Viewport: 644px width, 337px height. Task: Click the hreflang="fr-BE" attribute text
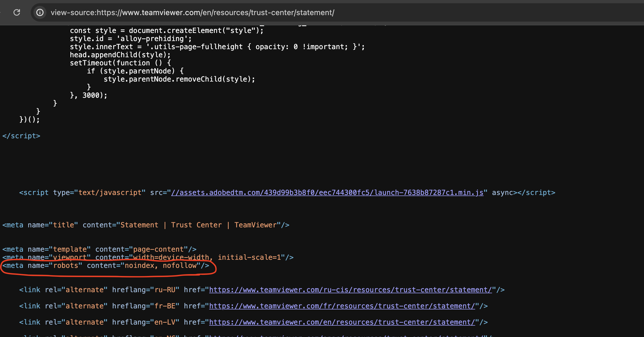coord(146,306)
